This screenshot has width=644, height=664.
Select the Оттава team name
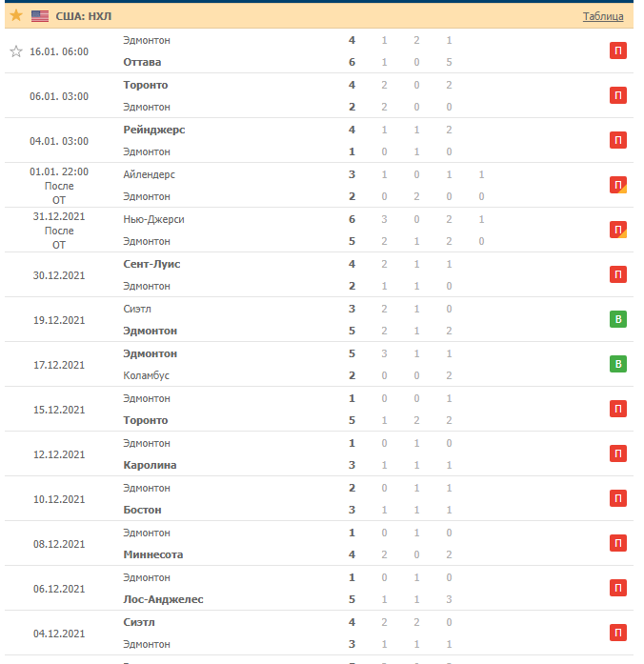click(x=142, y=62)
